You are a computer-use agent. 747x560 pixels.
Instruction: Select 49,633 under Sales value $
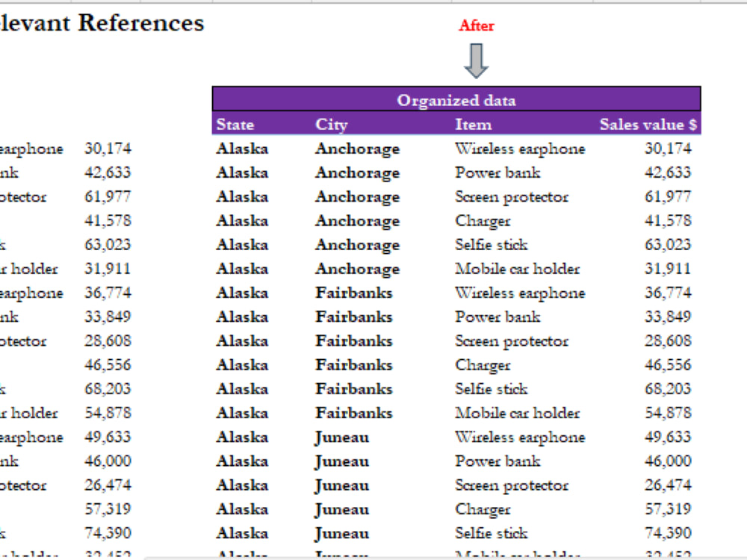tap(668, 437)
